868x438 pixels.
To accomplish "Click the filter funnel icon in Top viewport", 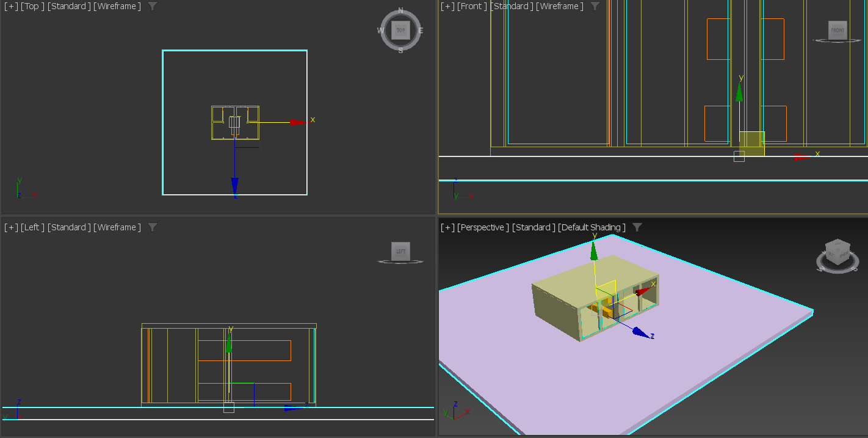I will click(x=153, y=6).
